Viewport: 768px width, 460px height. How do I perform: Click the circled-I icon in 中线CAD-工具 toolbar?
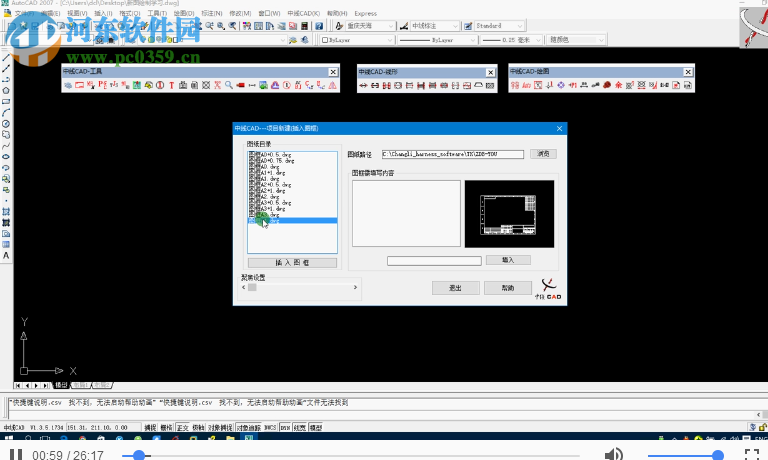coord(160,85)
